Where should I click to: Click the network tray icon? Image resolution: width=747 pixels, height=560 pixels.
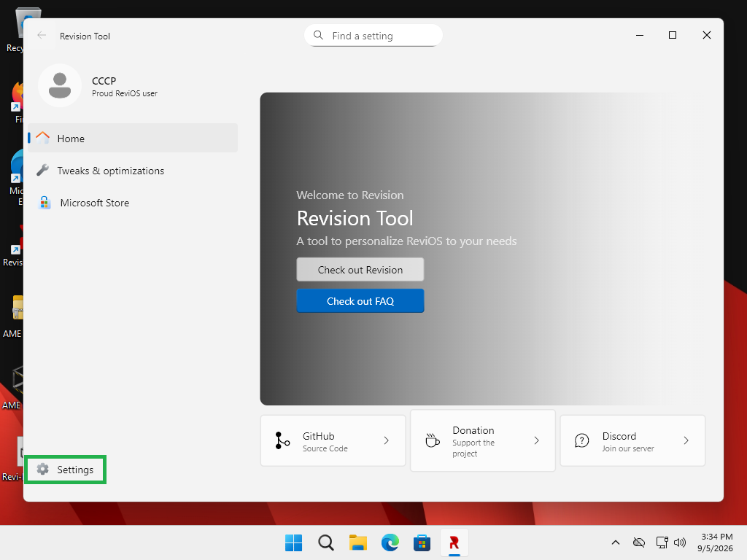[x=662, y=542]
